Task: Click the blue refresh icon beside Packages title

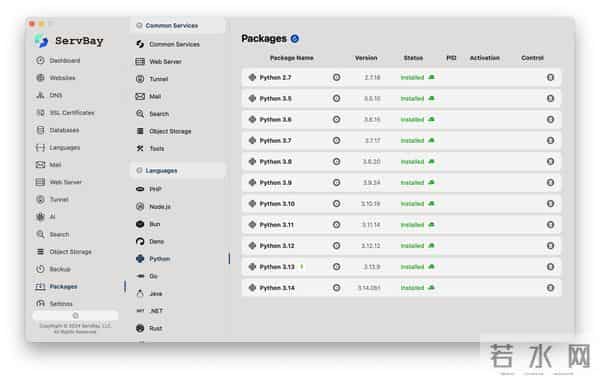Action: (295, 39)
